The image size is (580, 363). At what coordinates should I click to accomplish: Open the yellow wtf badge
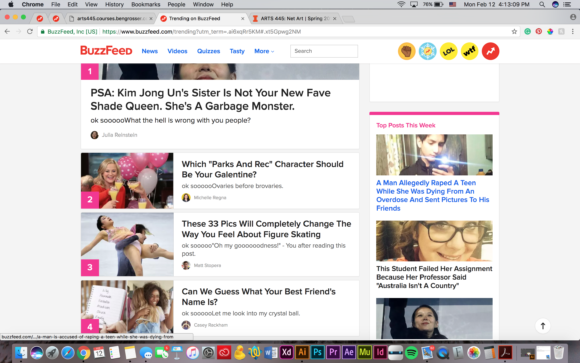[x=469, y=51]
